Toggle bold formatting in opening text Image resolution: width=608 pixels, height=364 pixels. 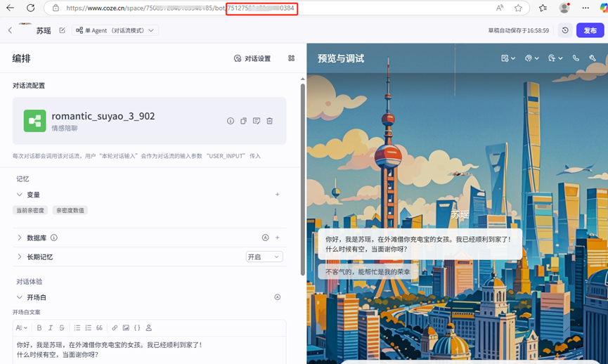pos(39,328)
